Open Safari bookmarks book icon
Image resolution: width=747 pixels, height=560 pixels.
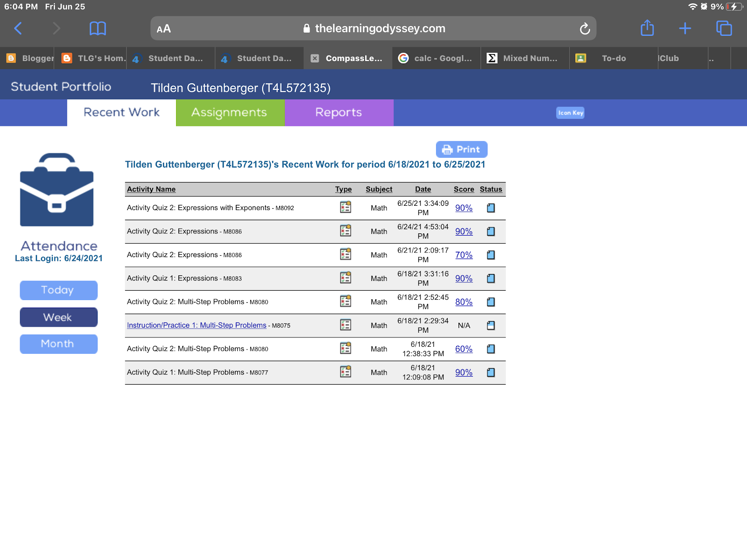[x=98, y=28]
